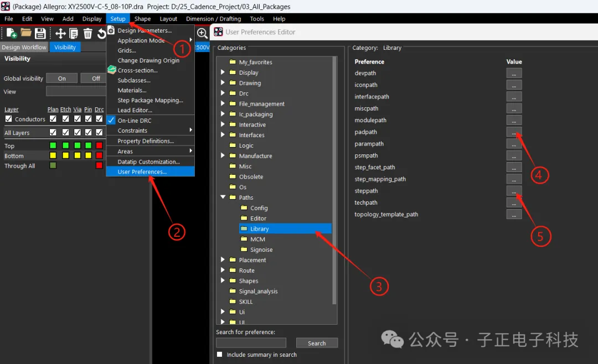Image resolution: width=598 pixels, height=364 pixels.
Task: Click the Allegro app icon in title bar
Action: point(6,7)
